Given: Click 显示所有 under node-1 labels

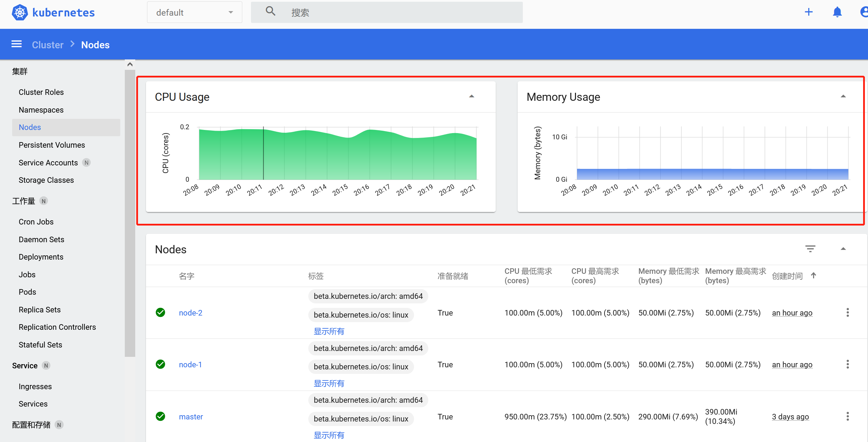Looking at the screenshot, I should [x=329, y=383].
